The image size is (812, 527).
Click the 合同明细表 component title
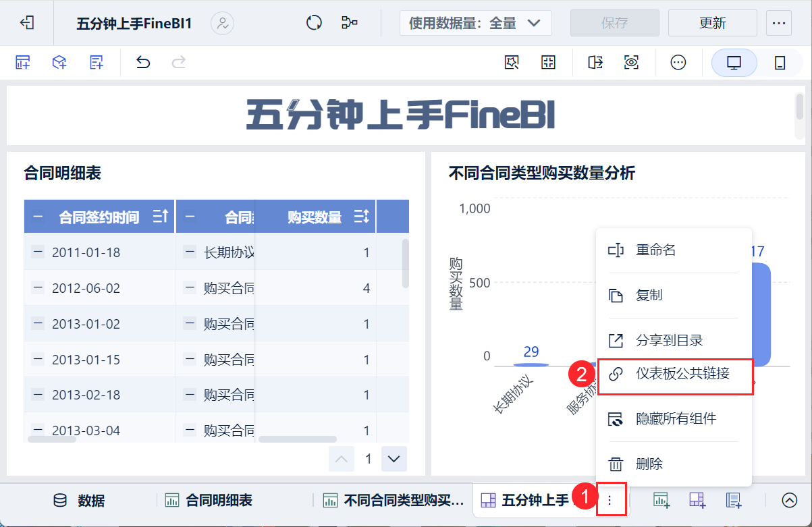click(62, 173)
